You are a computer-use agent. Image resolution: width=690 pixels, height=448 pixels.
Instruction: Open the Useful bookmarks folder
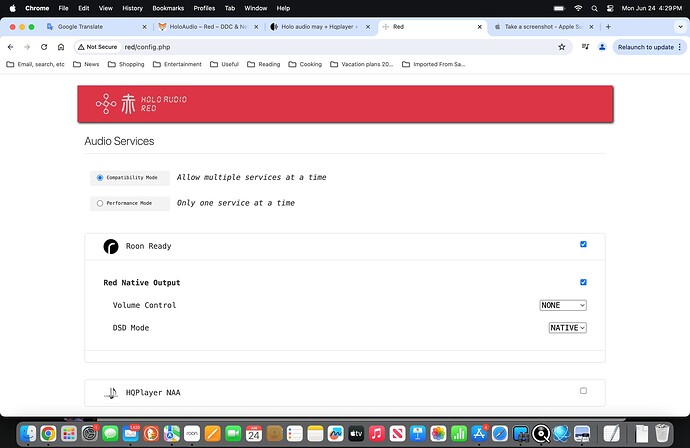(225, 64)
